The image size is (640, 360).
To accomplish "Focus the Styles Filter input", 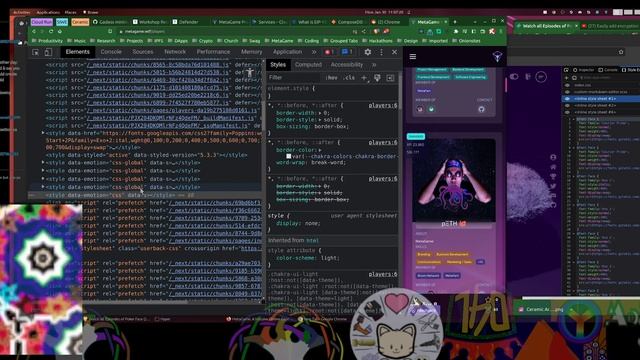I will tap(294, 78).
